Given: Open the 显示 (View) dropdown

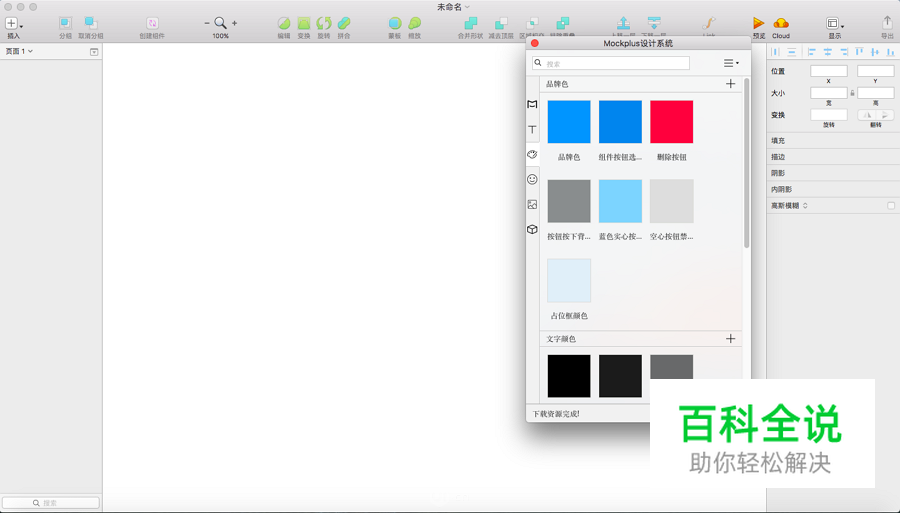Looking at the screenshot, I should (x=835, y=24).
